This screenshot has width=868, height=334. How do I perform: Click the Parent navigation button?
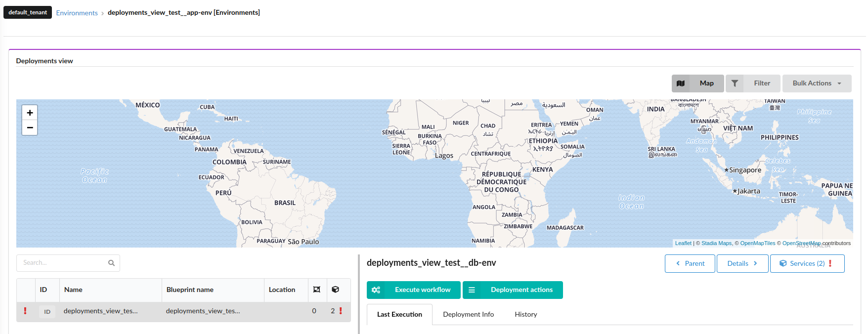coord(690,263)
